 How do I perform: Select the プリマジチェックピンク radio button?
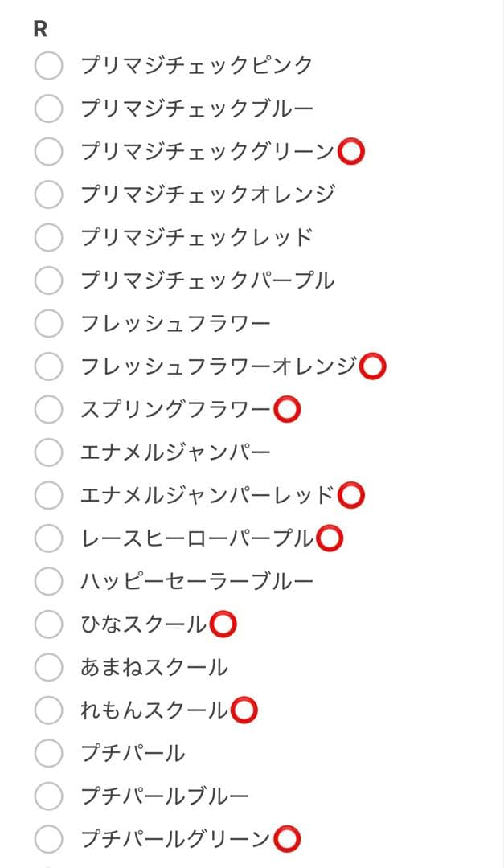pos(49,63)
